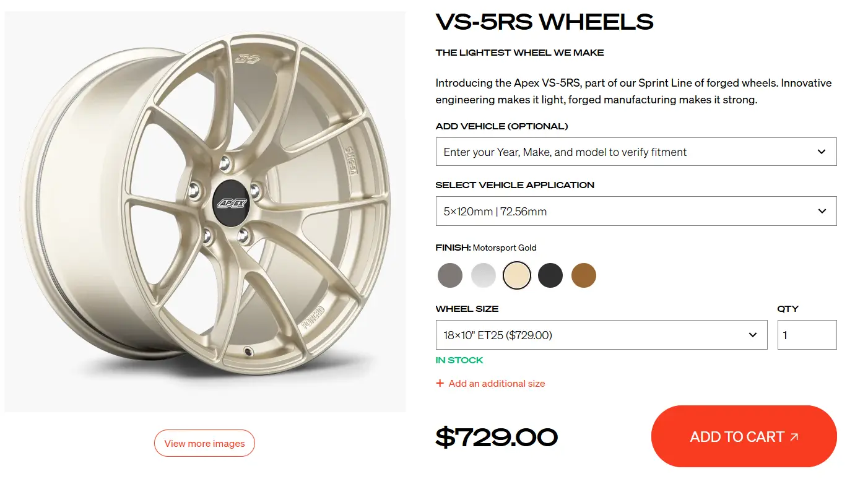The width and height of the screenshot is (868, 479).
Task: Open the 5×120mm | 72.56mm application dropdown
Action: 636,211
